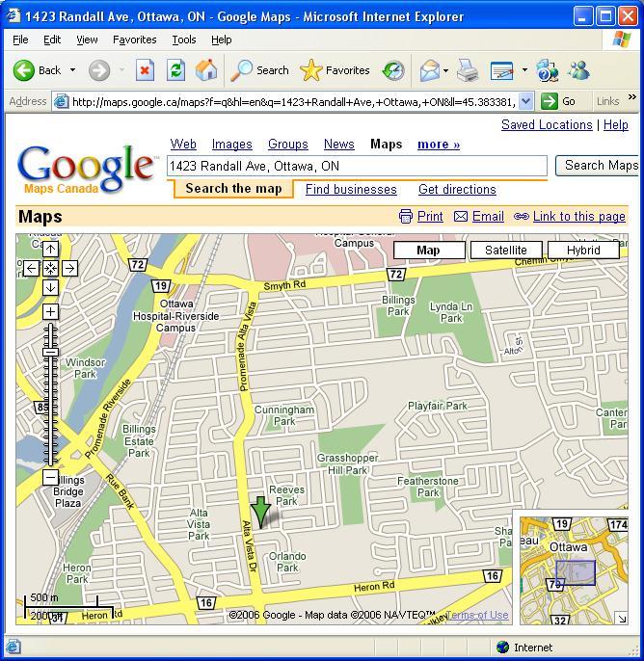The height and width of the screenshot is (661, 644).
Task: Click the map search text field
Action: point(357,166)
